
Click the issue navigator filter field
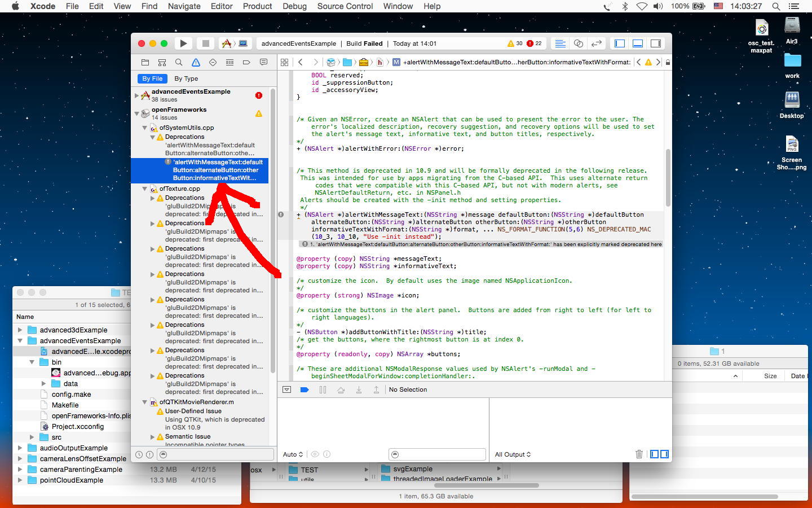[x=216, y=454]
